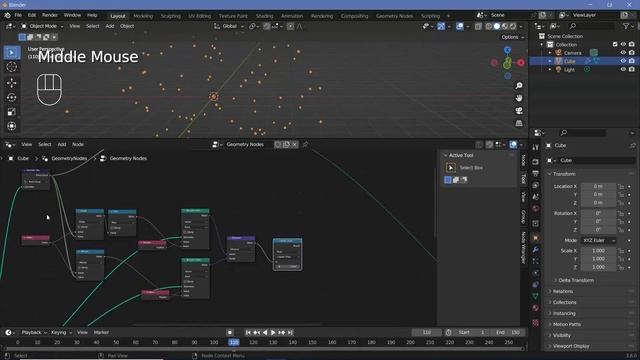Open the Output properties tab icon
The height and width of the screenshot is (360, 640).
click(x=536, y=173)
